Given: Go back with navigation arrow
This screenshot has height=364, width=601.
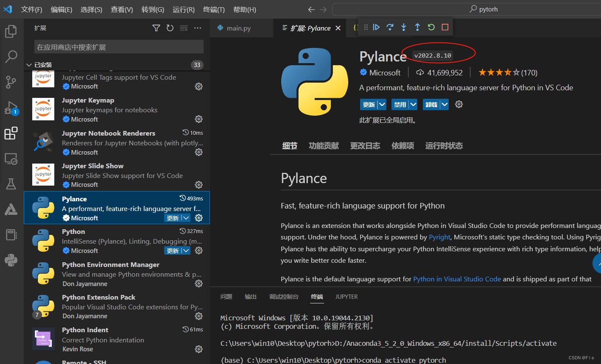Looking at the screenshot, I should (x=311, y=9).
